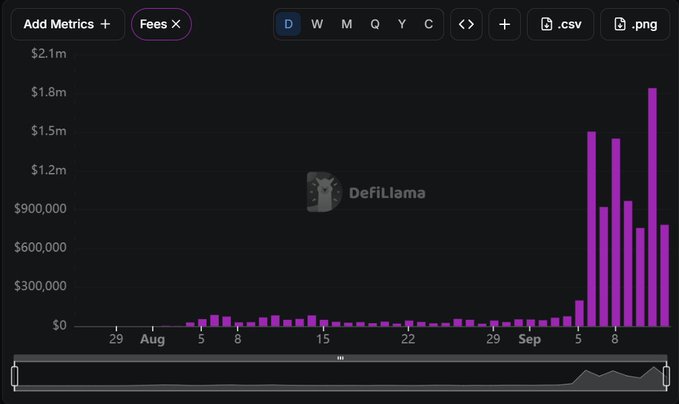Remove the Fees metric chip
The image size is (679, 404).
[176, 24]
